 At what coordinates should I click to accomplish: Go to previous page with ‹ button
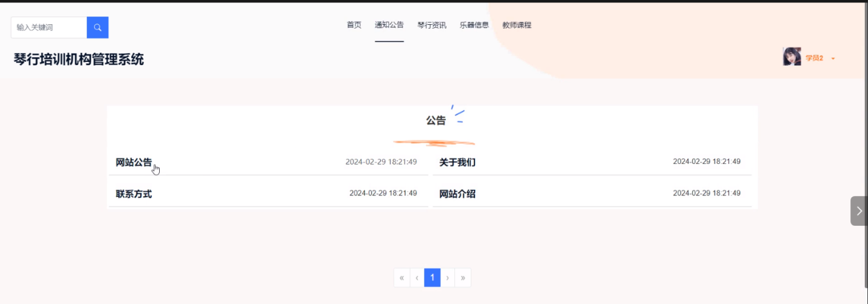(x=417, y=278)
